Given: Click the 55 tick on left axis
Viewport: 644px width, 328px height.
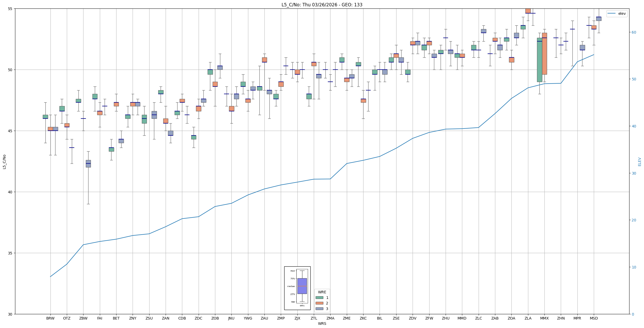Looking at the screenshot, I should [x=10, y=9].
